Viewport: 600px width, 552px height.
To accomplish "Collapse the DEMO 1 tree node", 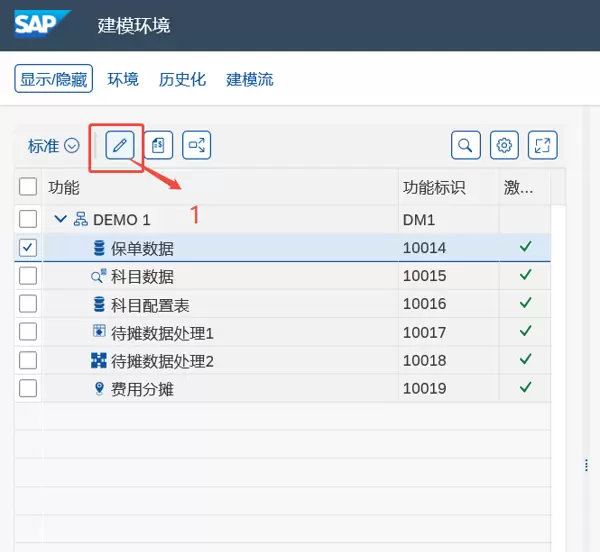I will [x=60, y=219].
